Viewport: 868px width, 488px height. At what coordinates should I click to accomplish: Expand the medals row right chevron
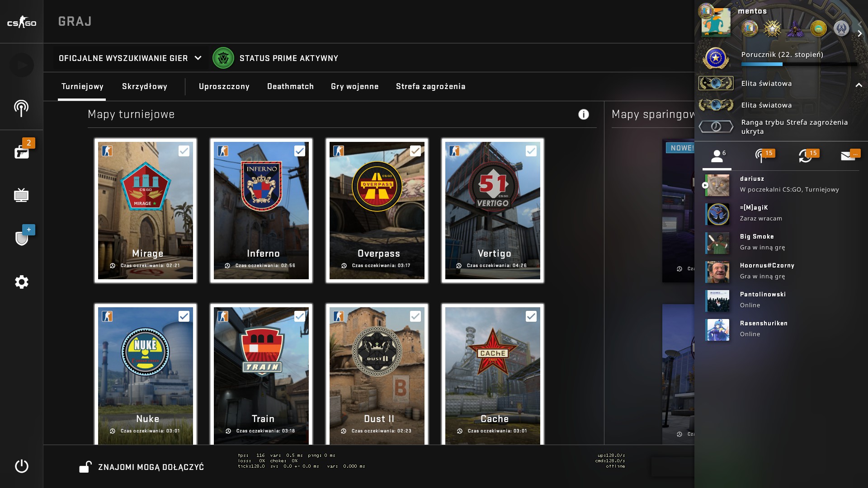(x=859, y=34)
